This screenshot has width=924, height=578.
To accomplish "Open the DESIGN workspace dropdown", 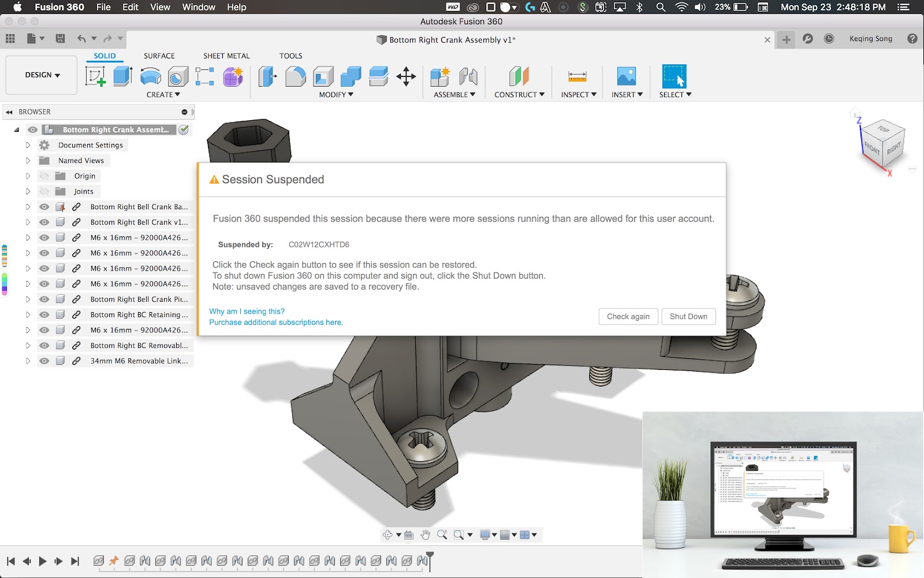I will (42, 75).
